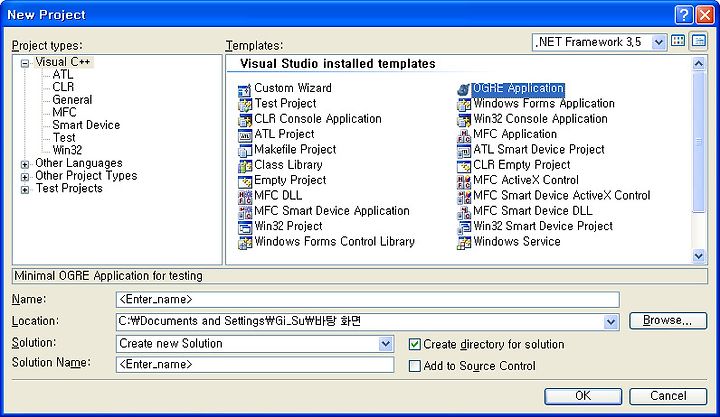Select Smart Device project type
Viewport: 720px width, 417px height.
[86, 125]
